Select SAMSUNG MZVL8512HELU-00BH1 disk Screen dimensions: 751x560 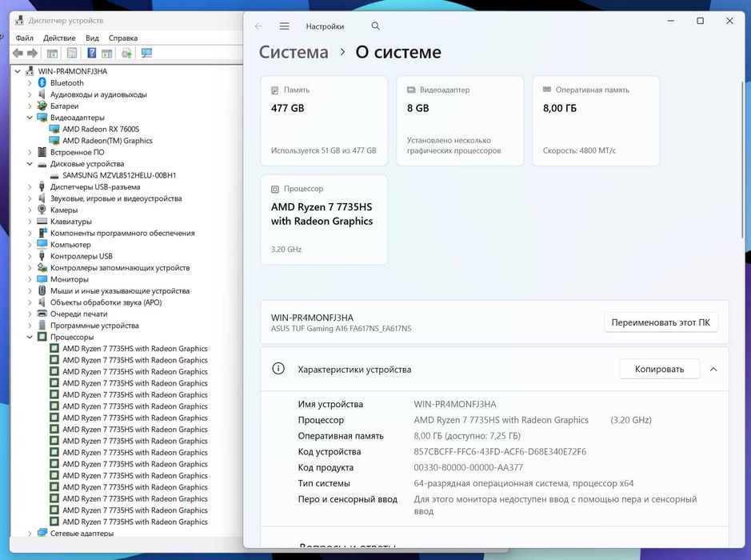[119, 175]
